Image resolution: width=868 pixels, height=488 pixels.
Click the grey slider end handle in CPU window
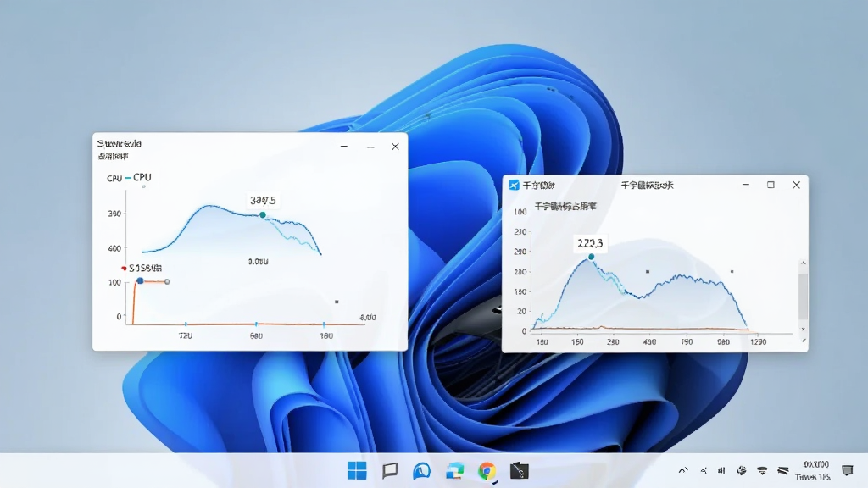167,281
